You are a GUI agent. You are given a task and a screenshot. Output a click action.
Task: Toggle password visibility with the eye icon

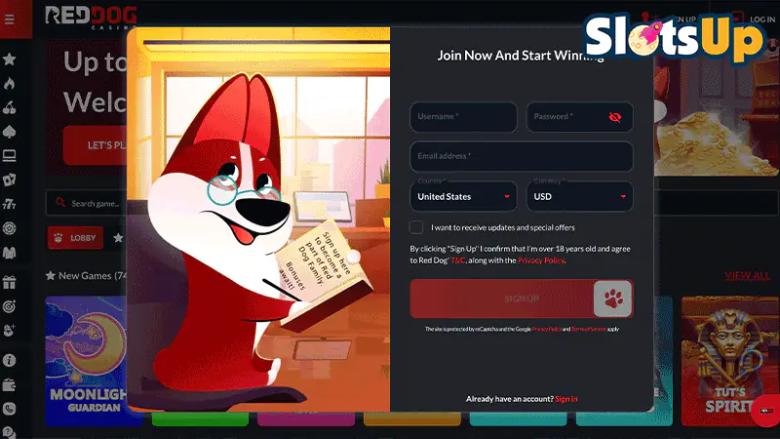coord(614,117)
